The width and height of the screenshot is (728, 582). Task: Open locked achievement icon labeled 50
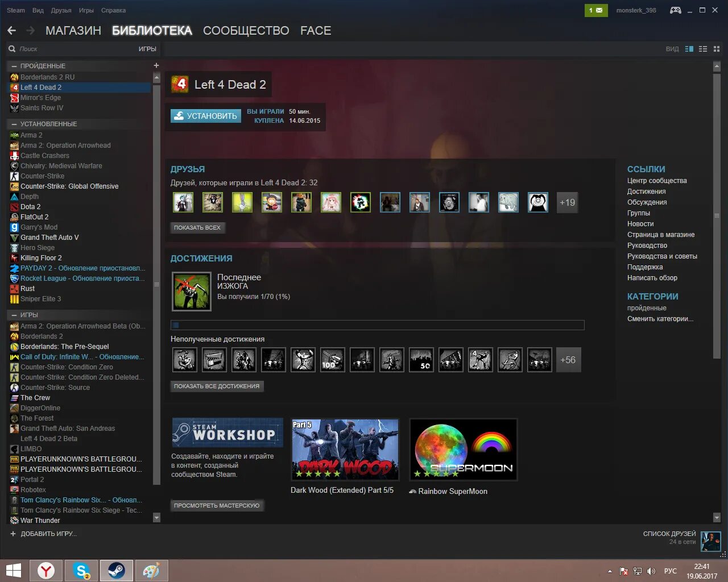coord(421,360)
